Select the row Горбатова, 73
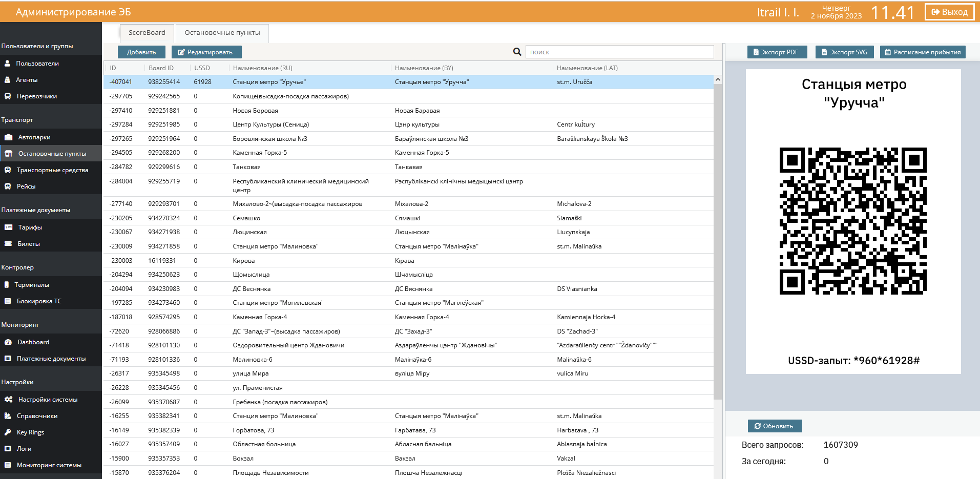This screenshot has height=479, width=980. [409, 430]
